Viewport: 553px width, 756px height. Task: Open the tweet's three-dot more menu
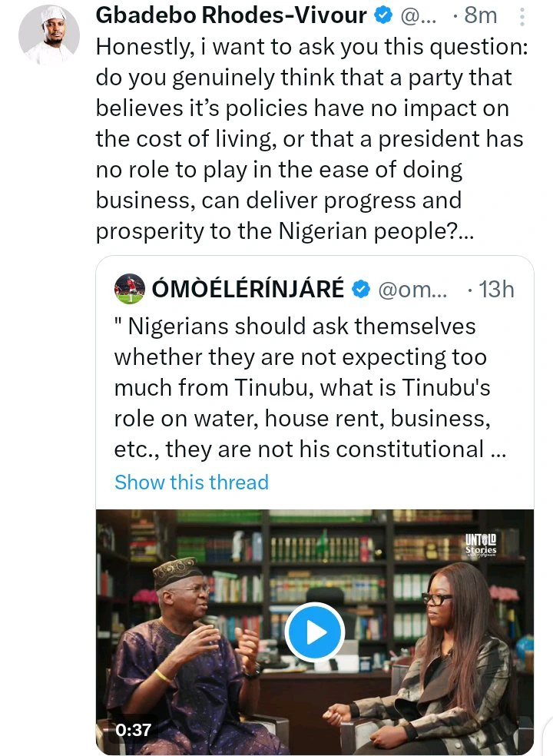(522, 16)
